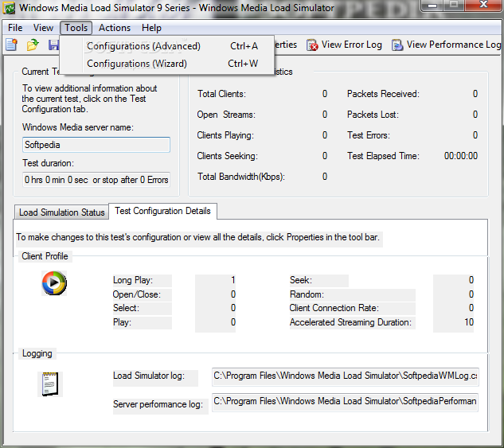The height and width of the screenshot is (448, 504).
Task: Click the Open folder toolbar icon
Action: pyautogui.click(x=33, y=45)
